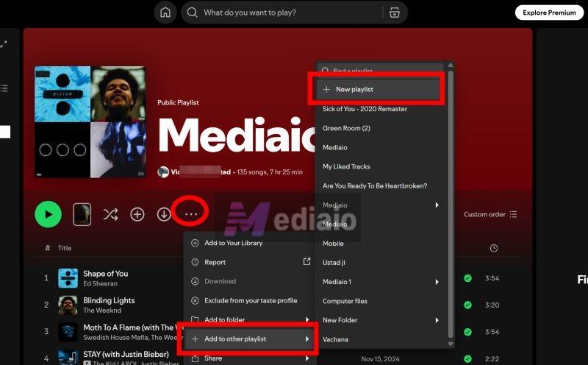The height and width of the screenshot is (365, 588).
Task: Toggle saved checkmark for STAY
Action: (467, 358)
